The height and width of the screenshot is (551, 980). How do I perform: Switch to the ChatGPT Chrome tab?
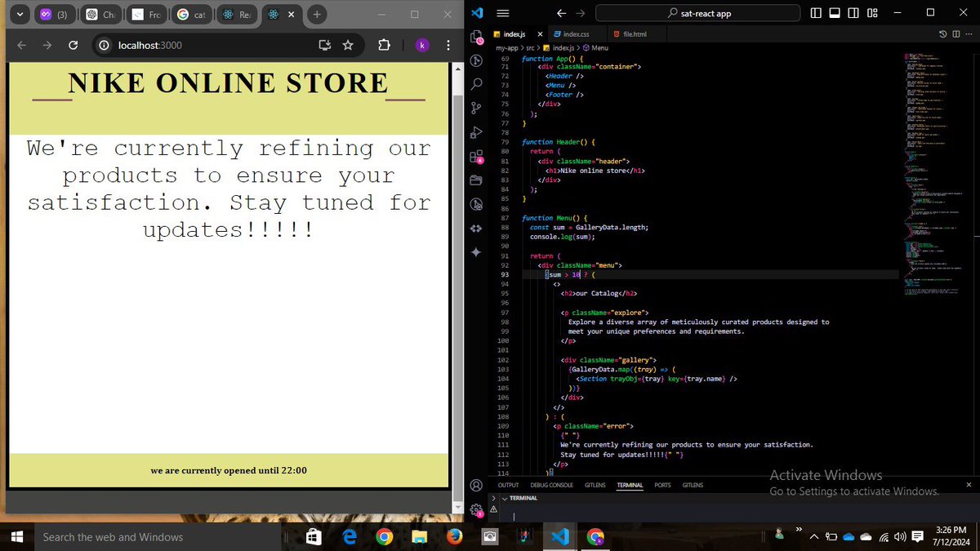pos(102,15)
